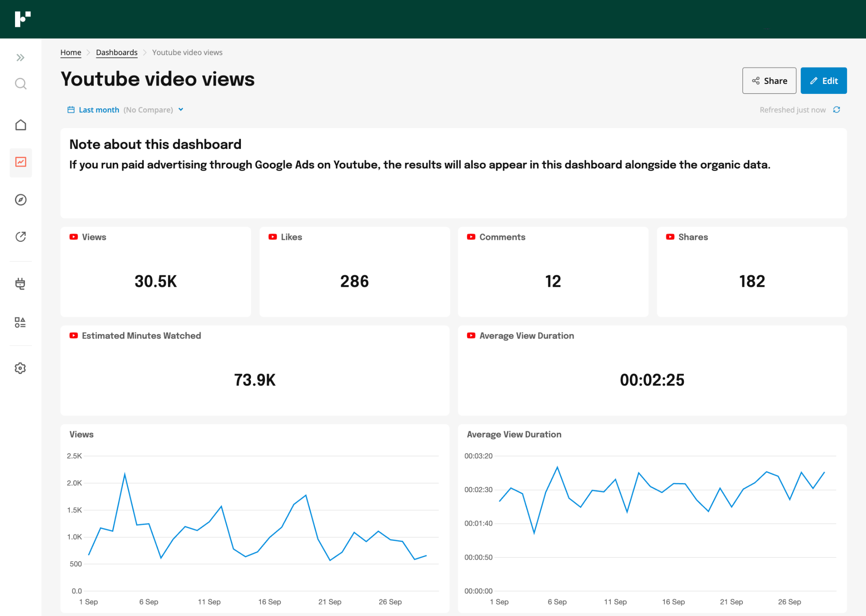
Task: Click 00:03:20 axis label on duration chart
Action: 478,456
